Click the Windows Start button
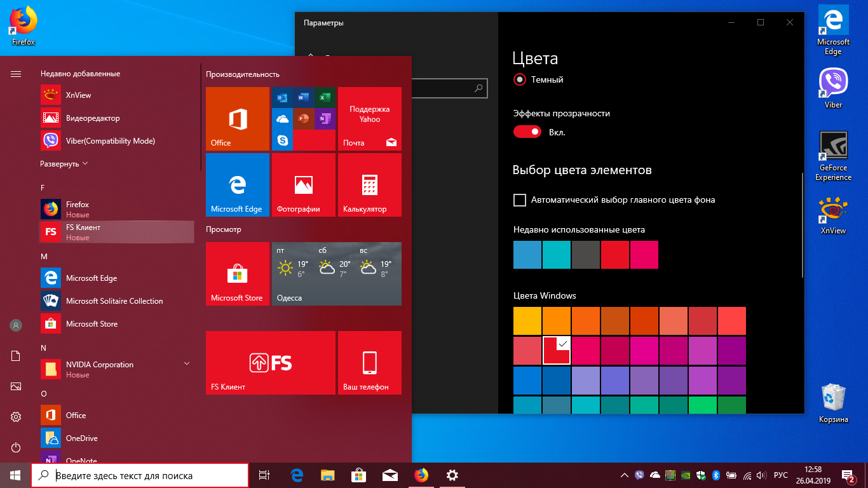Image resolution: width=868 pixels, height=488 pixels. tap(15, 475)
